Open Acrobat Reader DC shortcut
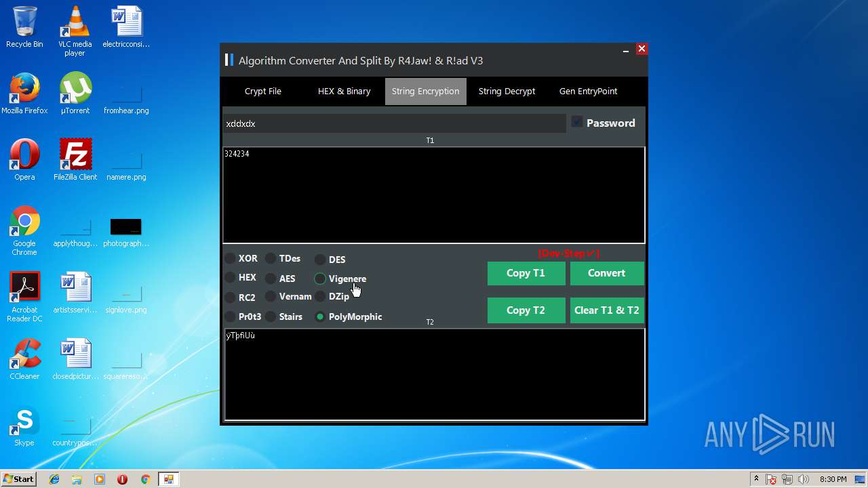 coord(24,297)
